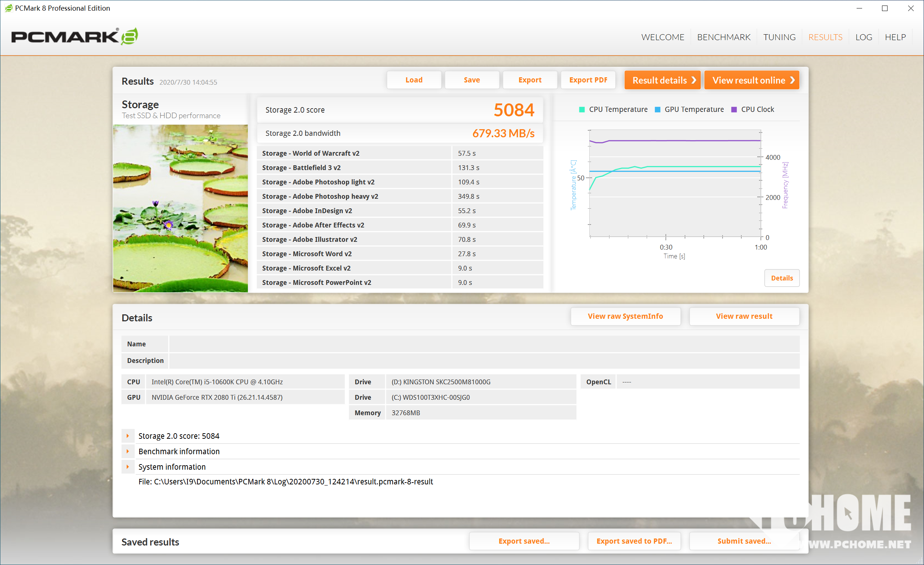Viewport: 924px width, 565px height.
Task: Click Export saved to PDF...
Action: pyautogui.click(x=634, y=541)
